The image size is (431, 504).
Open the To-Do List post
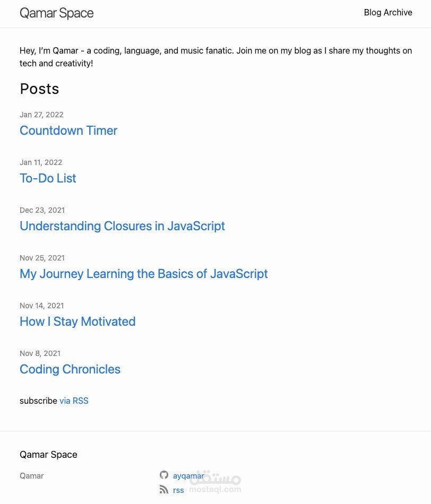(48, 178)
